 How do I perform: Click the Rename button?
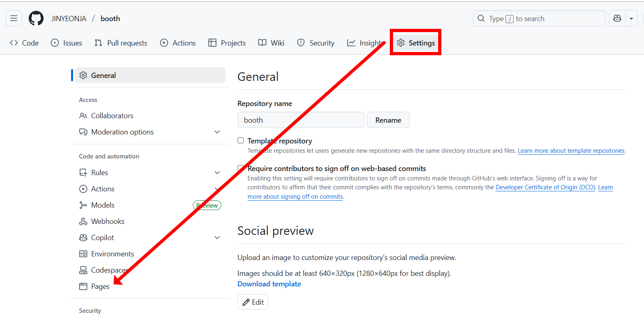[x=388, y=120]
